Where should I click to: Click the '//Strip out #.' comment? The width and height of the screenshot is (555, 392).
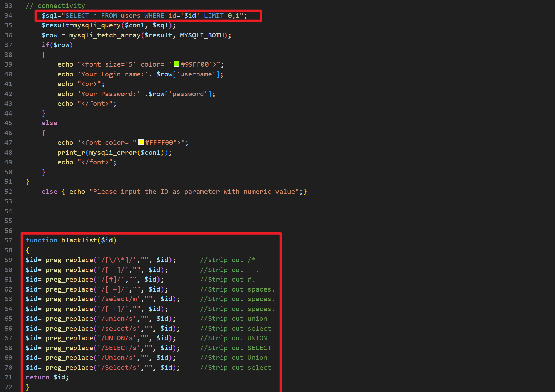[227, 280]
